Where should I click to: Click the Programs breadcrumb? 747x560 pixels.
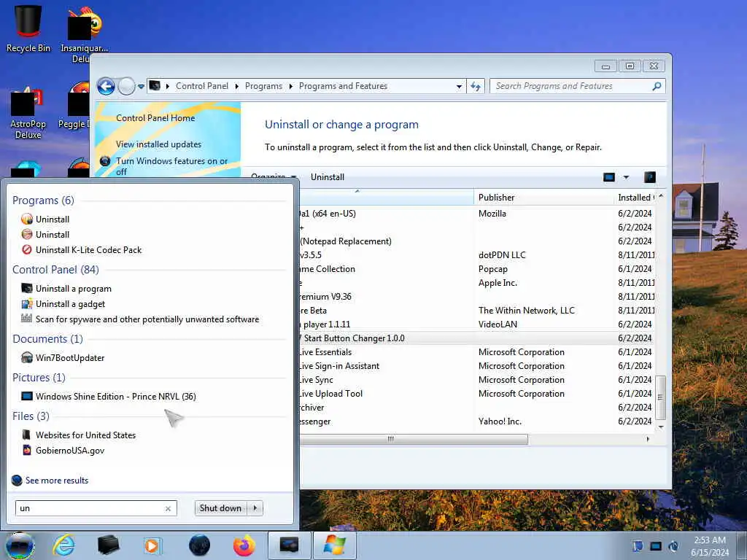pos(263,86)
